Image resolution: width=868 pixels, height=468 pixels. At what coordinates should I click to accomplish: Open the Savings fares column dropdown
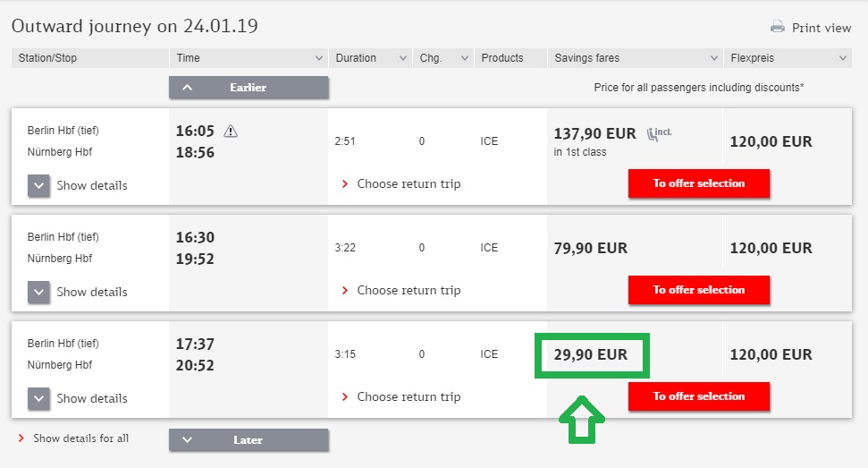tap(713, 58)
